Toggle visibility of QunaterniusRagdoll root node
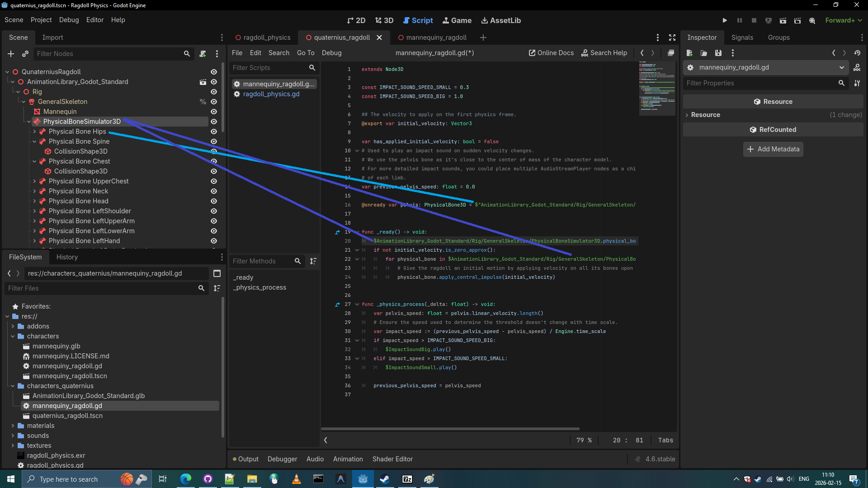 [214, 72]
